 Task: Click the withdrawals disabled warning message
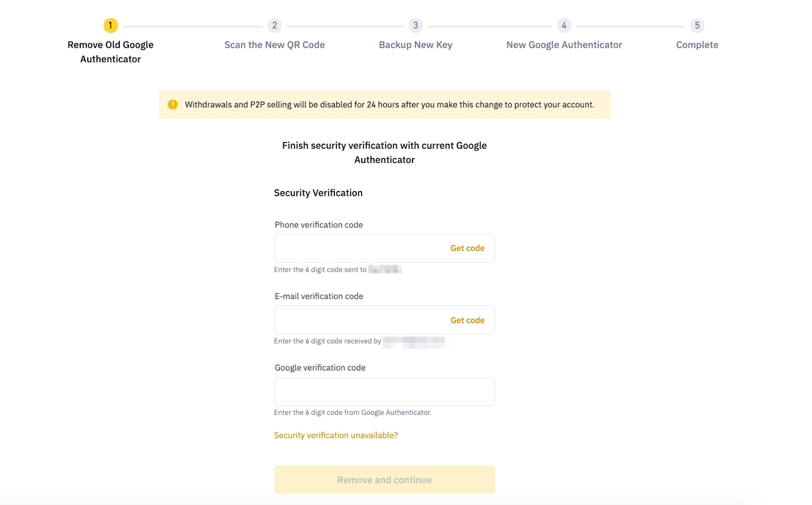coord(389,105)
